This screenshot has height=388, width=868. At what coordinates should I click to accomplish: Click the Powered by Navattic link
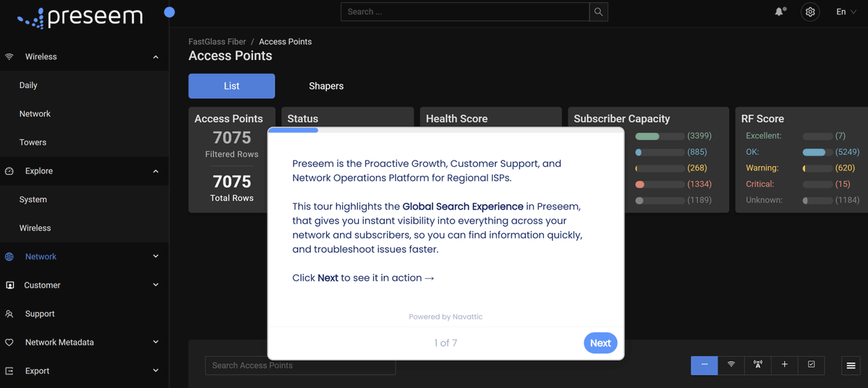coord(446,316)
